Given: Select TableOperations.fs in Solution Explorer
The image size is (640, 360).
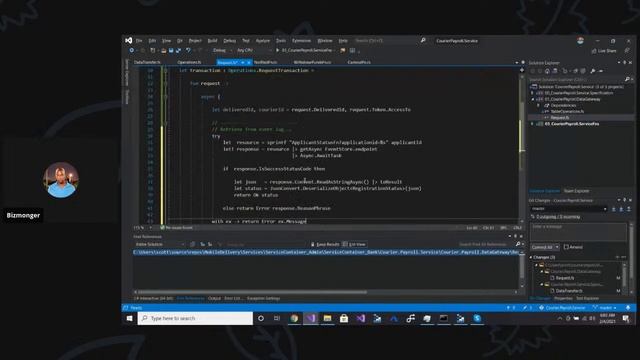Looking at the screenshot, I should point(567,111).
